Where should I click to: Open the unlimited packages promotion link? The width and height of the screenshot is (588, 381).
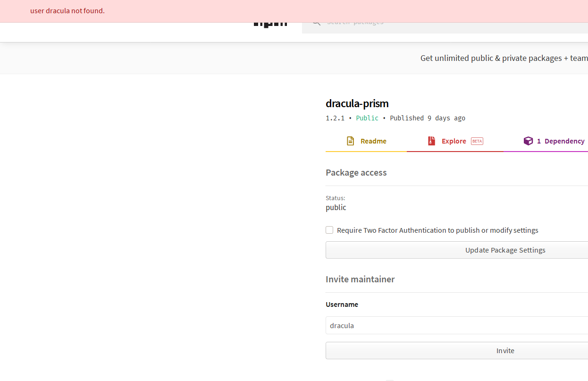click(504, 58)
